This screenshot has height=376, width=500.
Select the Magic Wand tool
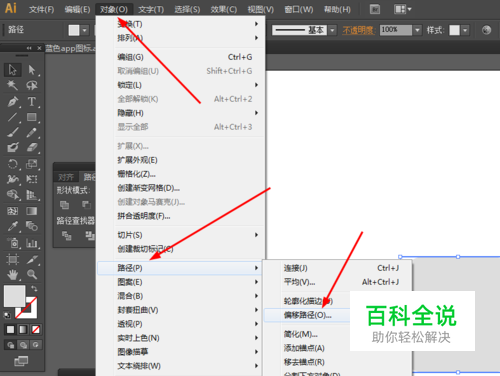[x=13, y=85]
